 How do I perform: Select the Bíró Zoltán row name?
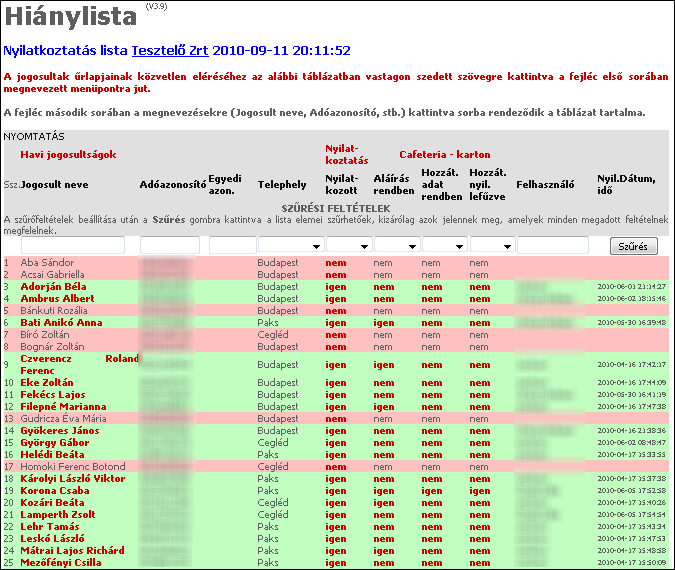click(45, 335)
